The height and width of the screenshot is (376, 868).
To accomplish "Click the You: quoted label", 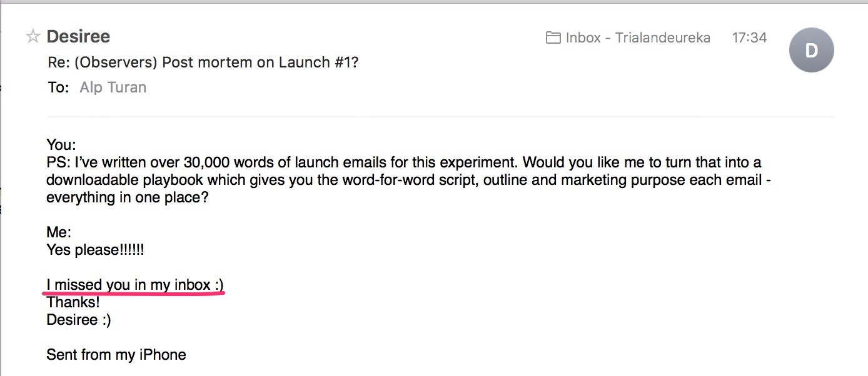I will click(61, 145).
